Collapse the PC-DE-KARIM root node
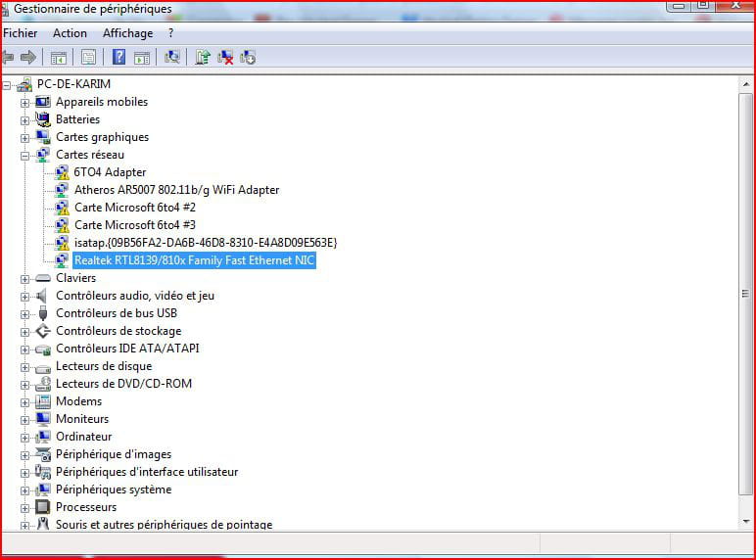Image resolution: width=756 pixels, height=560 pixels. [7, 84]
